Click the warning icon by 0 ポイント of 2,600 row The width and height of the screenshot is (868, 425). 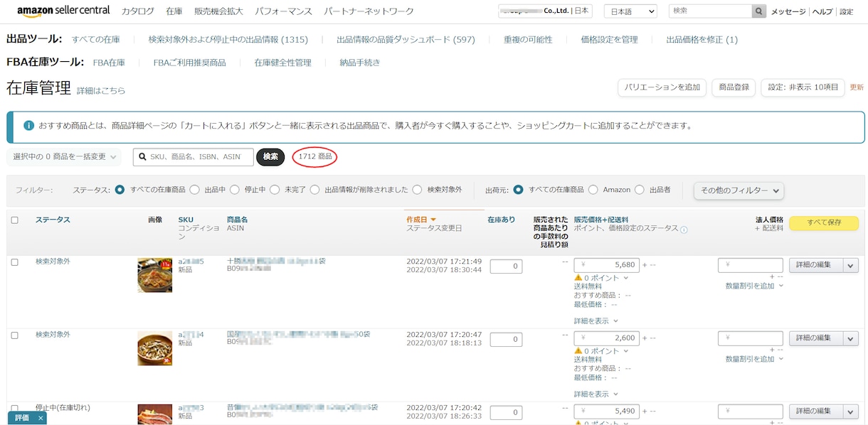578,351
